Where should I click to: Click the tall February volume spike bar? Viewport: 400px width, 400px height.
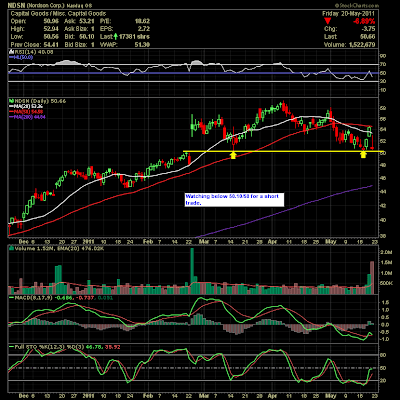coord(192,271)
